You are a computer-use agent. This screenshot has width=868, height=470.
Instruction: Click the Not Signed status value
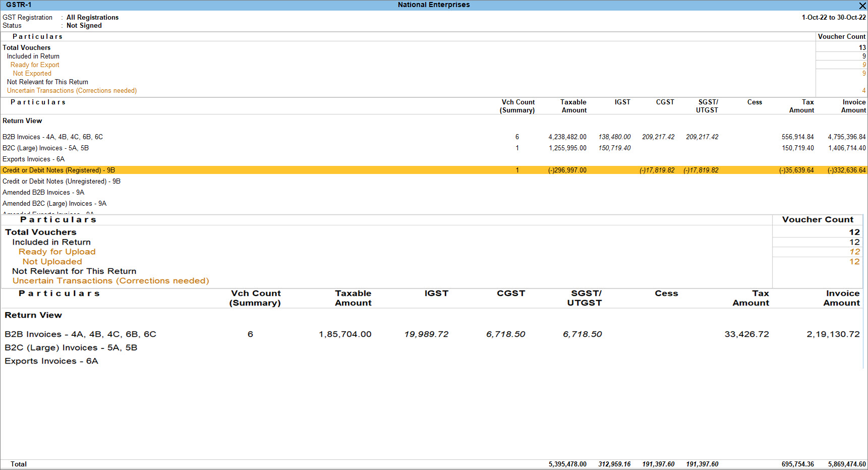[x=84, y=26]
